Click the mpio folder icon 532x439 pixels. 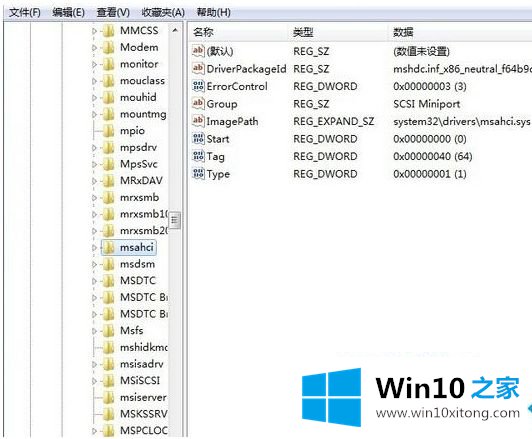click(109, 131)
